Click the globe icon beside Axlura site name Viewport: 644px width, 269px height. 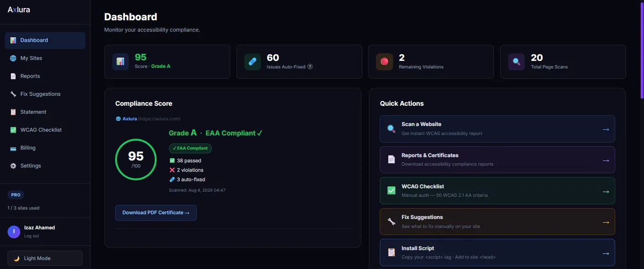[118, 119]
